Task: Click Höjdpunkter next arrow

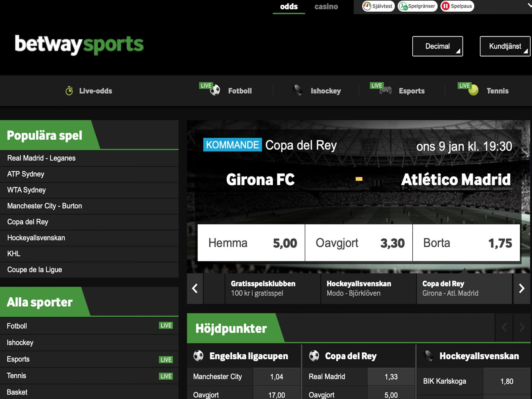Action: click(522, 328)
